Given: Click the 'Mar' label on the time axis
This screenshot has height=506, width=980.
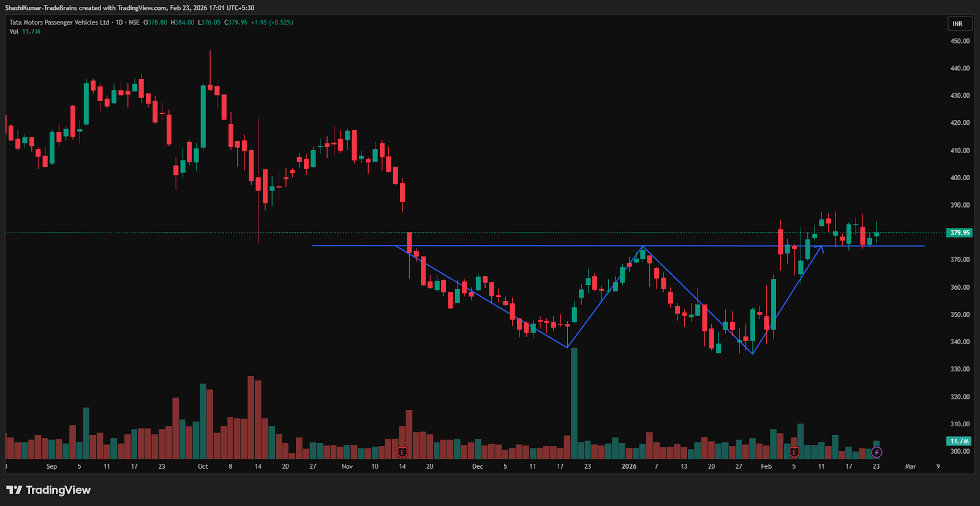Looking at the screenshot, I should click(x=910, y=467).
